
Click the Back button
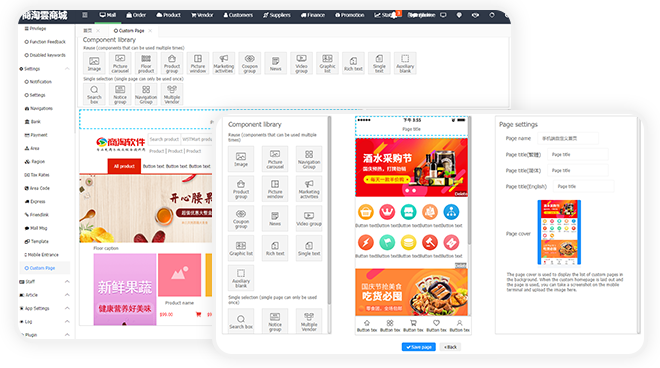tap(450, 347)
